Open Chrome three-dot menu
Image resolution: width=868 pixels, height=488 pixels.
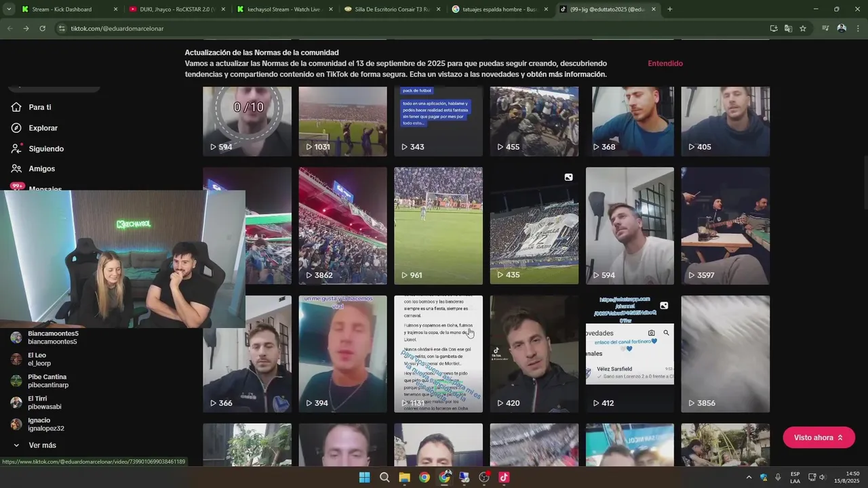click(859, 28)
